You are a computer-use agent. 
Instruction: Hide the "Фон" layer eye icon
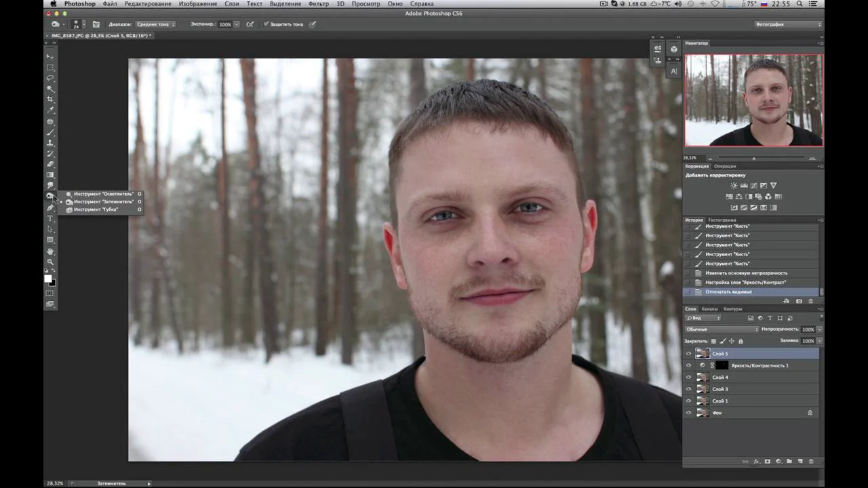pyautogui.click(x=689, y=413)
